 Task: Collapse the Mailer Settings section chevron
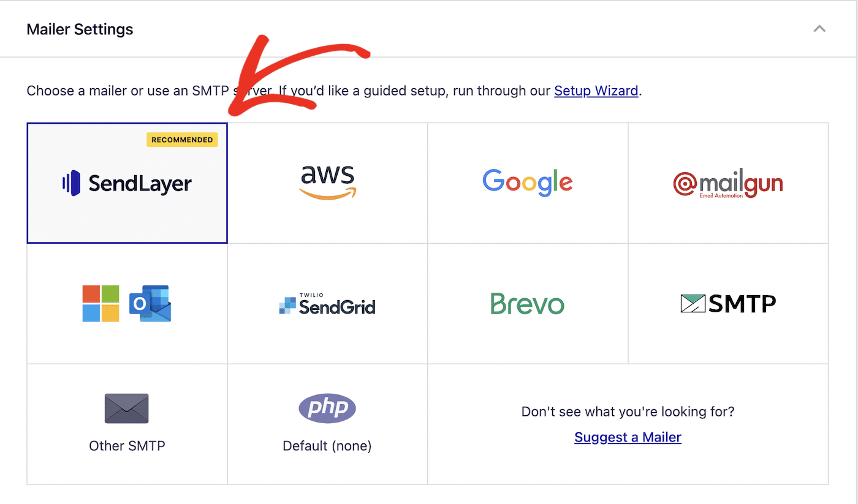[x=819, y=29]
